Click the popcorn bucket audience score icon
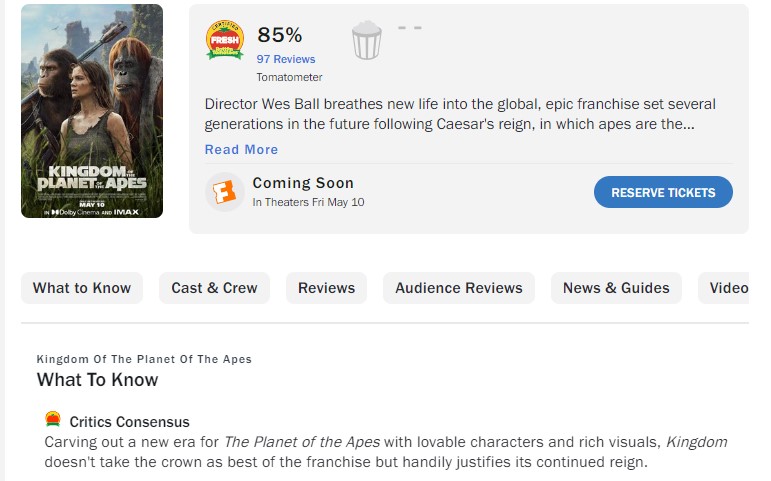The width and height of the screenshot is (771, 481). (367, 41)
